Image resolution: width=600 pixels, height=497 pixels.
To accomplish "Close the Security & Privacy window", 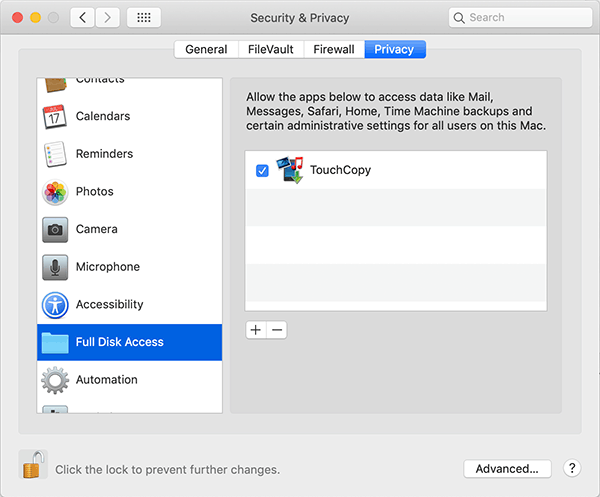I will tap(18, 18).
